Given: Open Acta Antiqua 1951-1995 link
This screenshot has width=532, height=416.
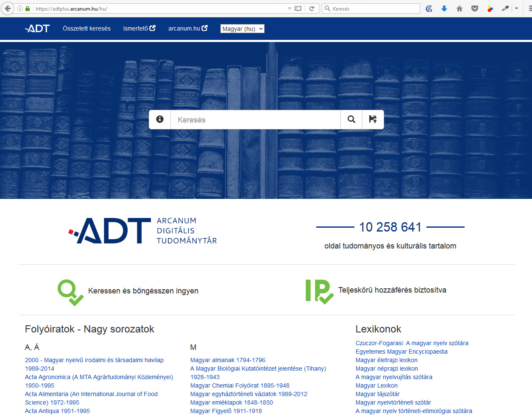Looking at the screenshot, I should pos(57,411).
